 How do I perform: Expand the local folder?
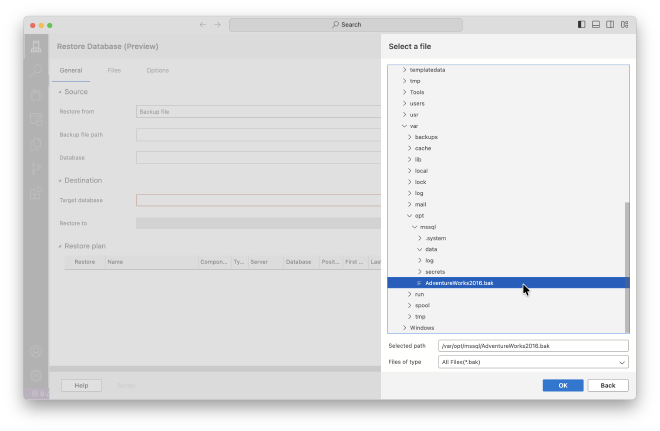click(409, 171)
